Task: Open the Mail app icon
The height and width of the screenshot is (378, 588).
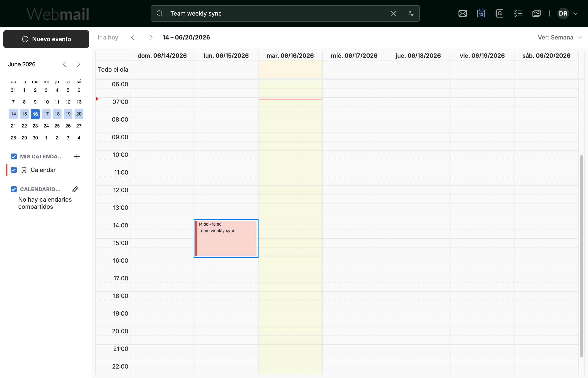Action: point(462,13)
